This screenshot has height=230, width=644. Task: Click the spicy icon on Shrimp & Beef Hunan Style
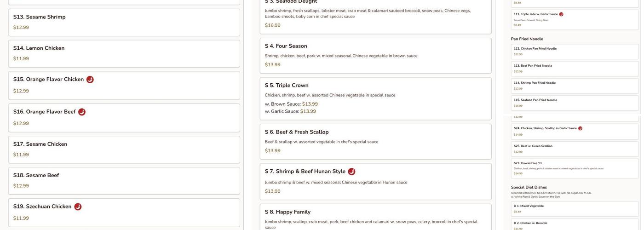(x=351, y=172)
